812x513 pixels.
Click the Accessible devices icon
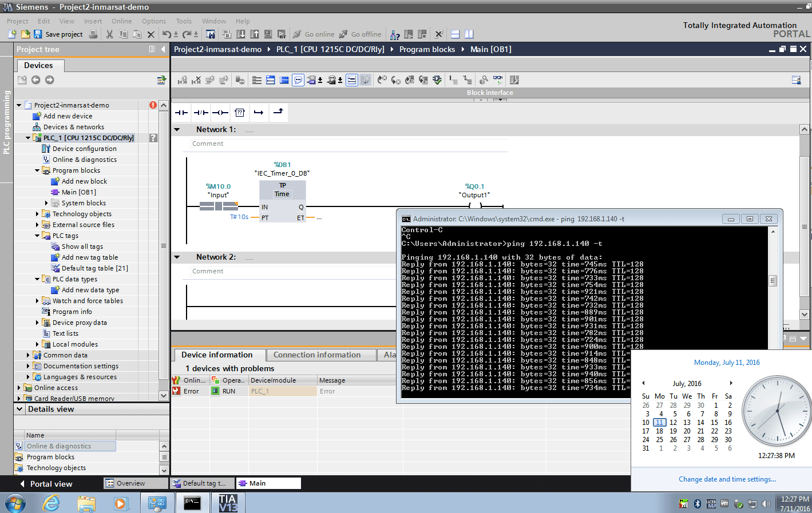(395, 34)
